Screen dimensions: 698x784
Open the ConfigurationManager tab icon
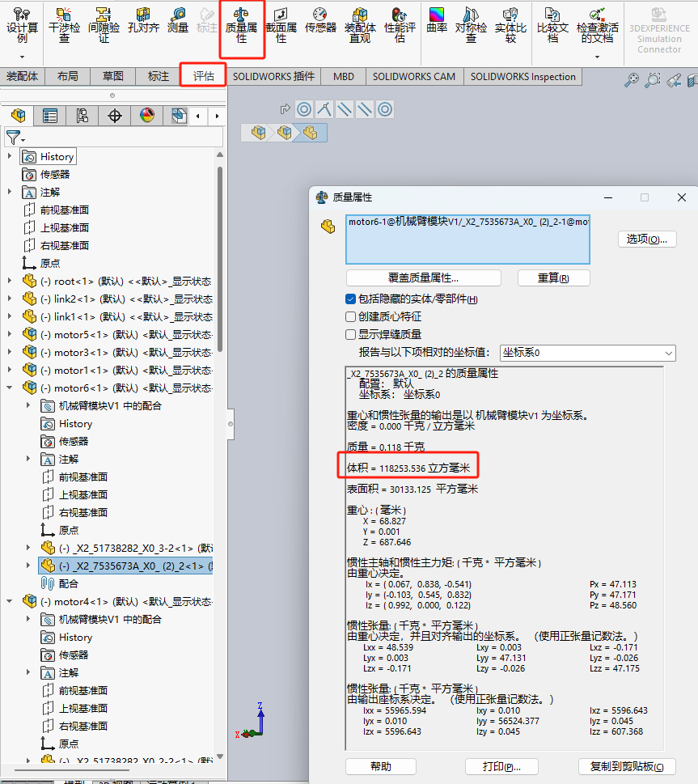(x=82, y=116)
